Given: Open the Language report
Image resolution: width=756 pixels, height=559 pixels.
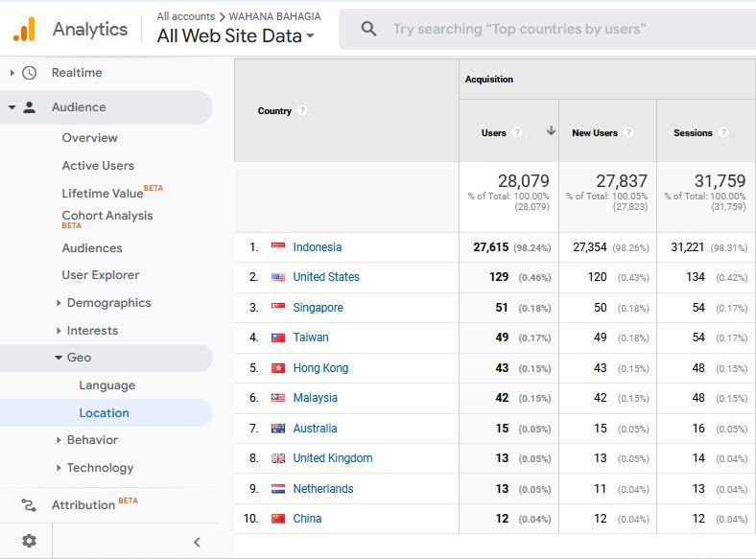Looking at the screenshot, I should [x=107, y=385].
